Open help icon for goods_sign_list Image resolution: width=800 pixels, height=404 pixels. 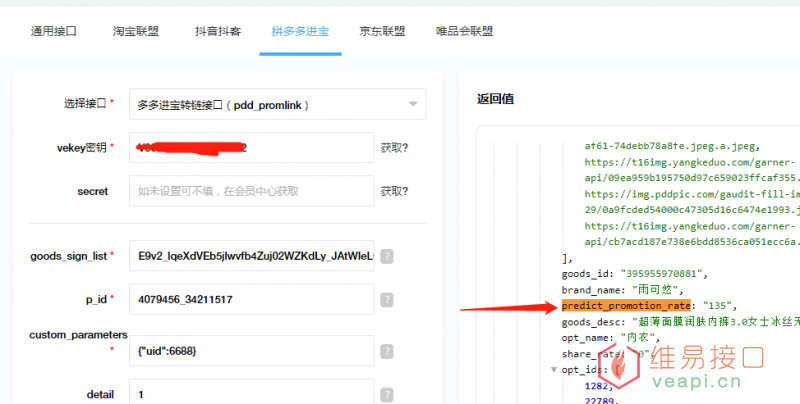(x=387, y=256)
